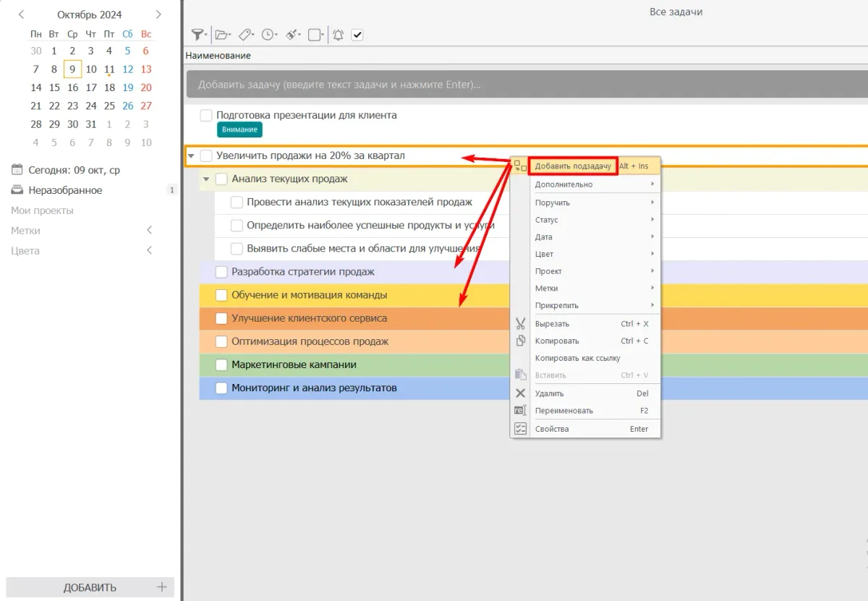Collapse the Увеличить продажи на 20% task

(x=191, y=155)
